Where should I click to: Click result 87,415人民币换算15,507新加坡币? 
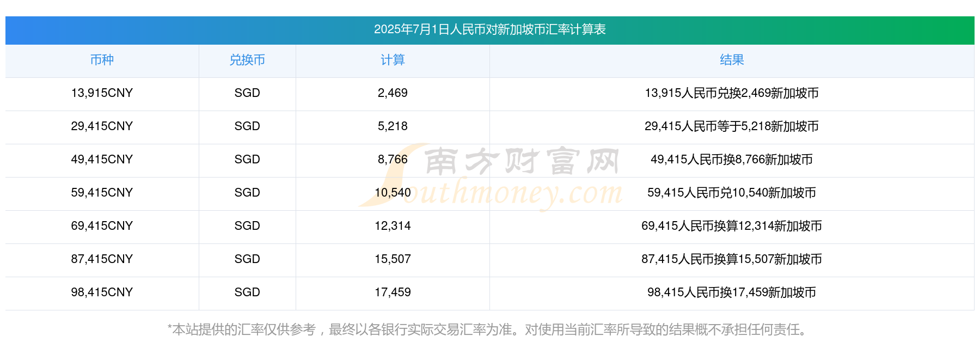coord(732,259)
